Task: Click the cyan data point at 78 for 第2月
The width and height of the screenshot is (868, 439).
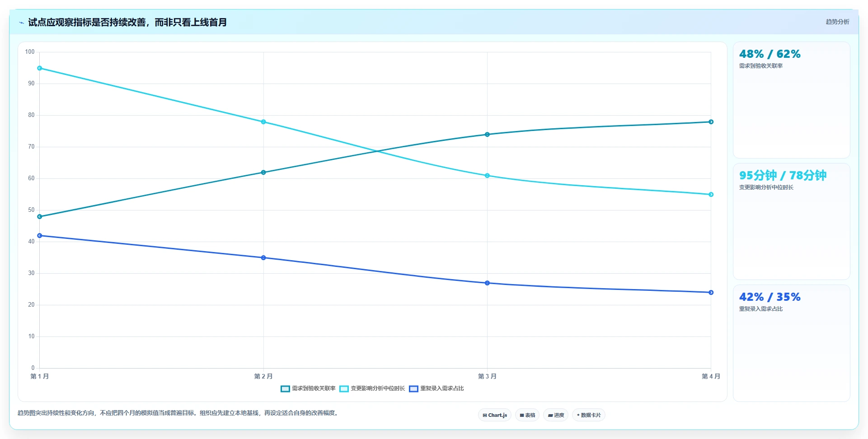Action: (263, 122)
